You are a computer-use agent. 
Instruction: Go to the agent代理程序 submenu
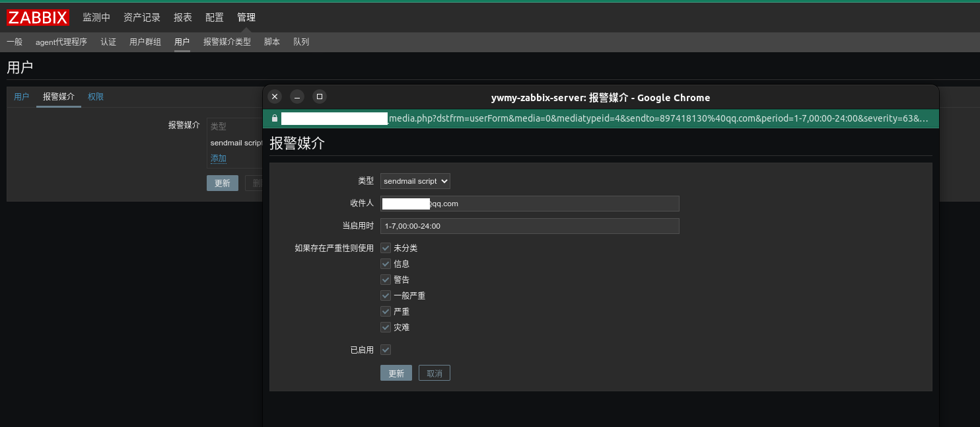pos(61,42)
